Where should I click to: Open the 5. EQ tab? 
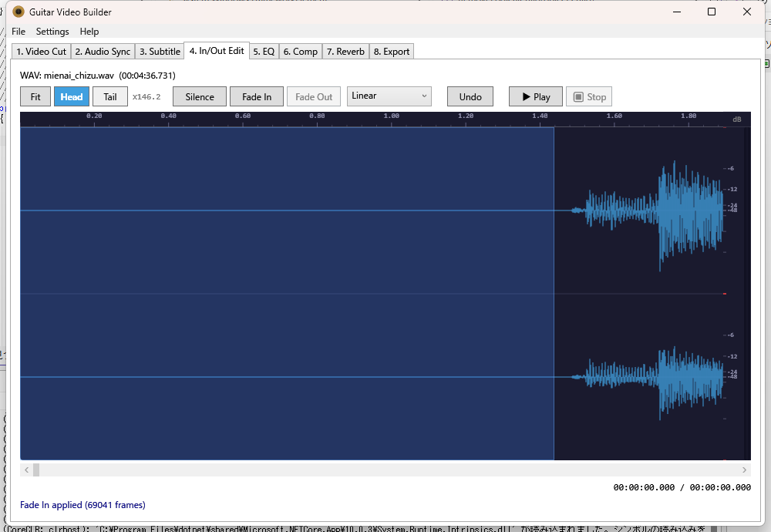tap(264, 52)
